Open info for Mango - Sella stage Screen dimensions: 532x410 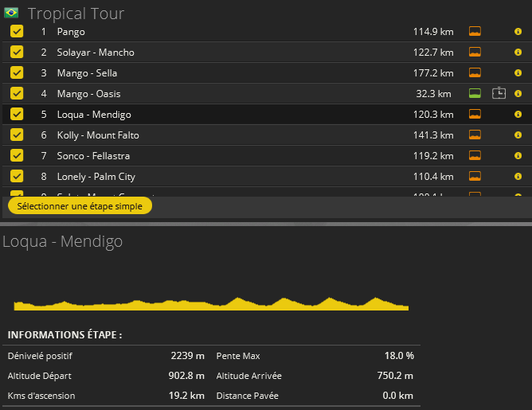[x=518, y=73]
